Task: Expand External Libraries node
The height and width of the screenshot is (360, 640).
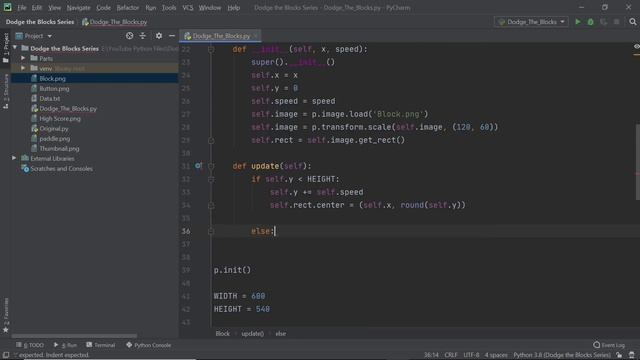Action: click(14, 158)
